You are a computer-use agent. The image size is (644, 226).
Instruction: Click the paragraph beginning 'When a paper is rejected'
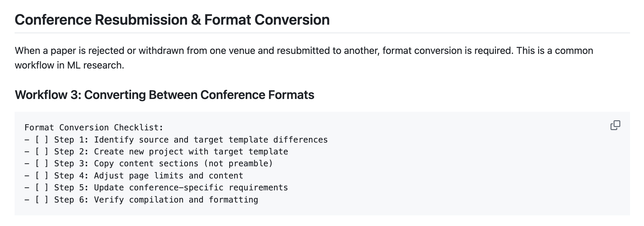[x=303, y=51]
